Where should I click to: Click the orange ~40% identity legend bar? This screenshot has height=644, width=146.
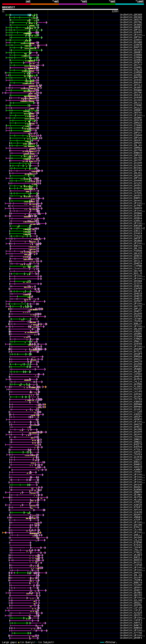click(x=45, y=4)
